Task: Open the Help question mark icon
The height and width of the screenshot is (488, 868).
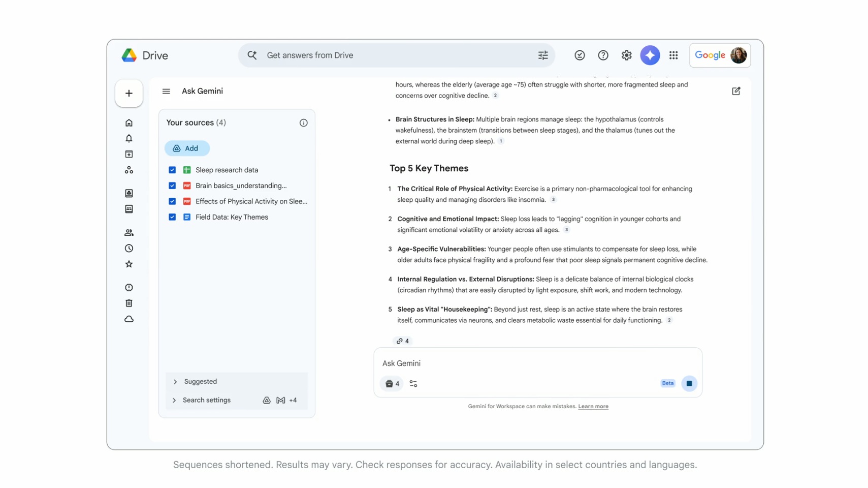Action: coord(603,55)
